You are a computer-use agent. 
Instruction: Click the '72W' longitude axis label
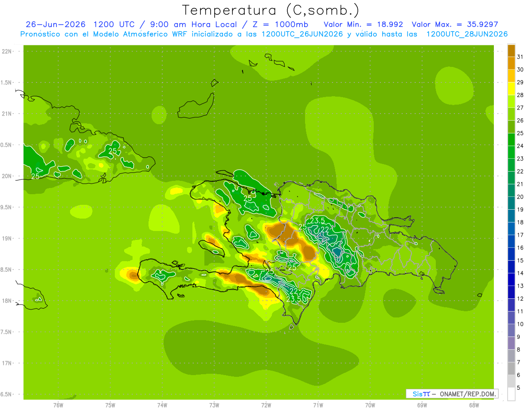click(266, 405)
